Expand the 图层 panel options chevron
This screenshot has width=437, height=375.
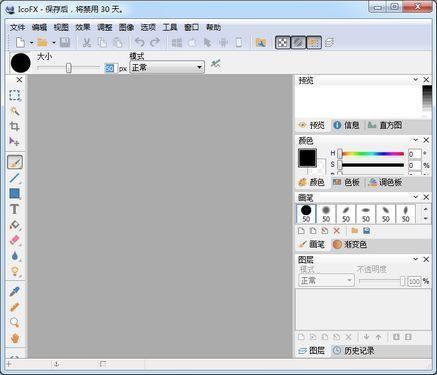click(x=415, y=259)
